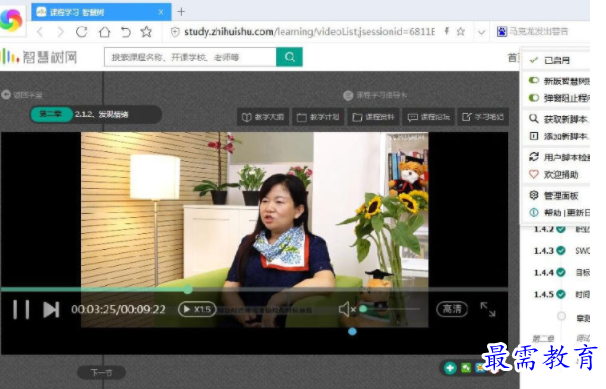Select lesson 1.4.2 in course list
This screenshot has height=389, width=606.
561,229
